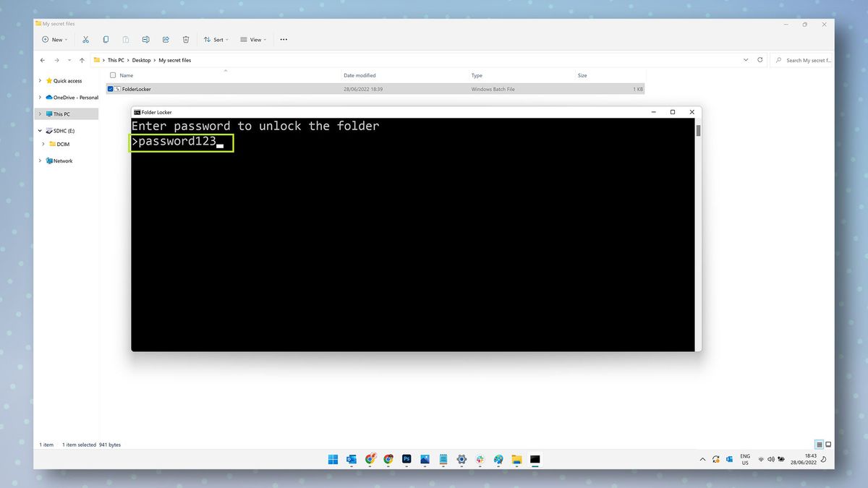868x488 pixels.
Task: Click the Copy icon in the toolbar
Action: click(x=106, y=39)
